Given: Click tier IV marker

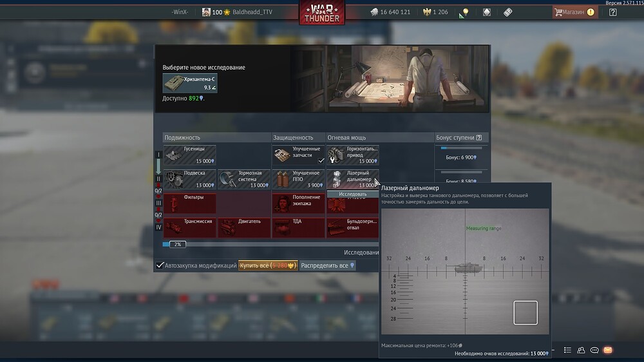Looking at the screenshot, I should point(158,227).
